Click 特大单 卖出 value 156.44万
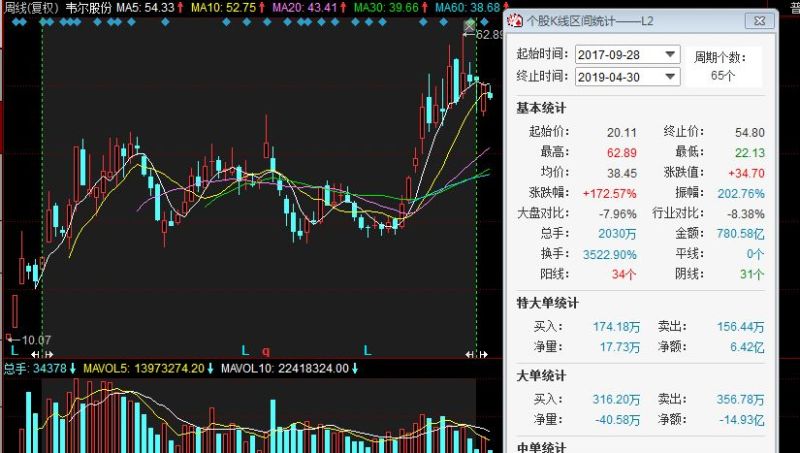800x453 pixels. [740, 326]
